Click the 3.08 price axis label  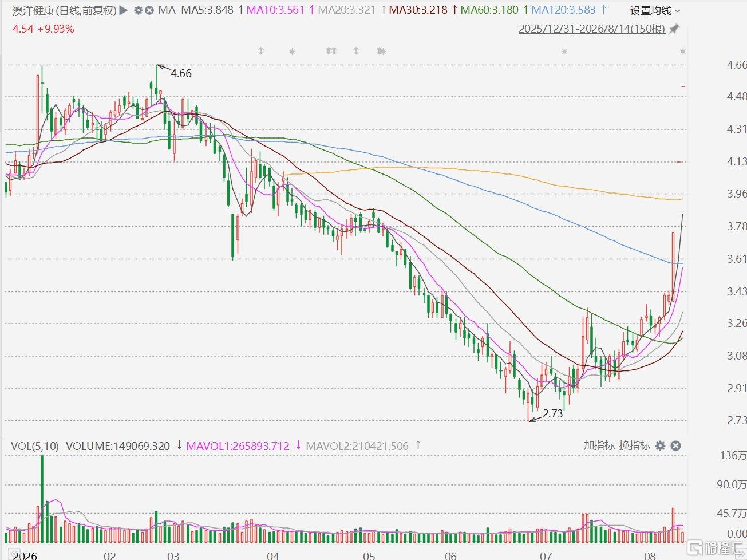tap(737, 356)
